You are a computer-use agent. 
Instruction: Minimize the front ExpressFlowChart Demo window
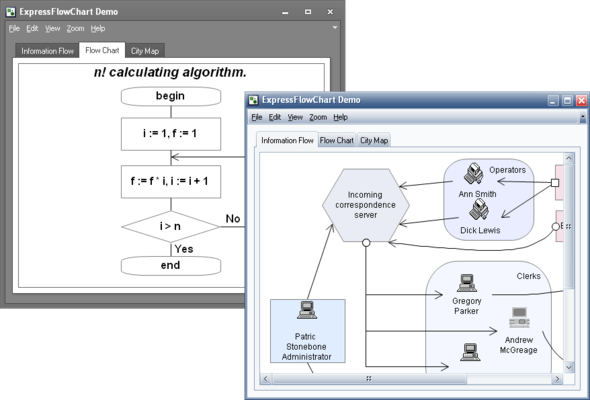click(x=553, y=100)
